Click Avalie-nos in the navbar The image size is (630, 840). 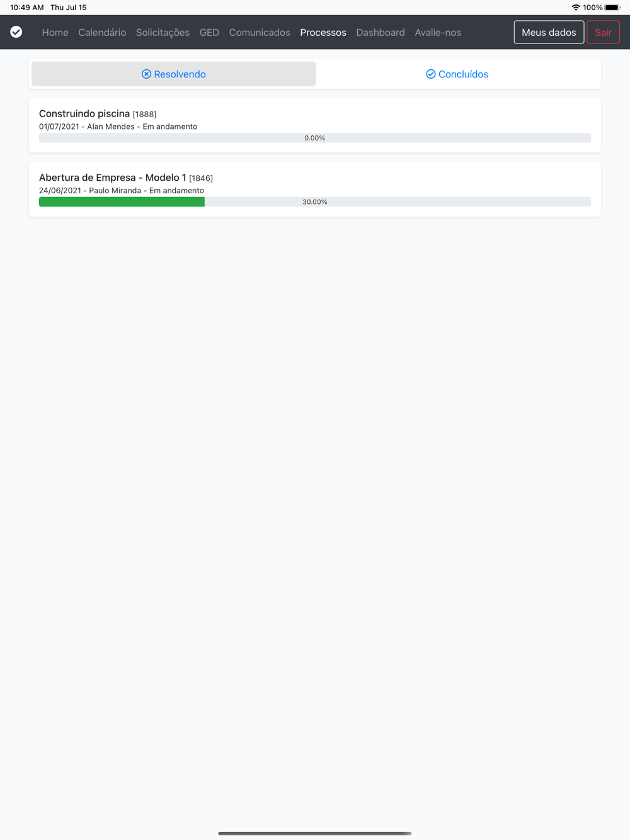tap(438, 32)
